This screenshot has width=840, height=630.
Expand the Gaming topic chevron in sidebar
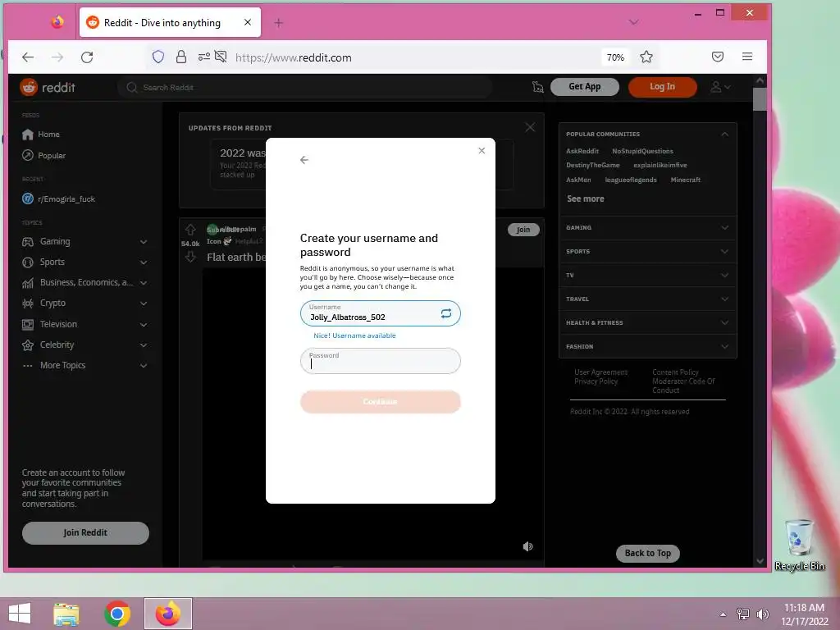(144, 242)
